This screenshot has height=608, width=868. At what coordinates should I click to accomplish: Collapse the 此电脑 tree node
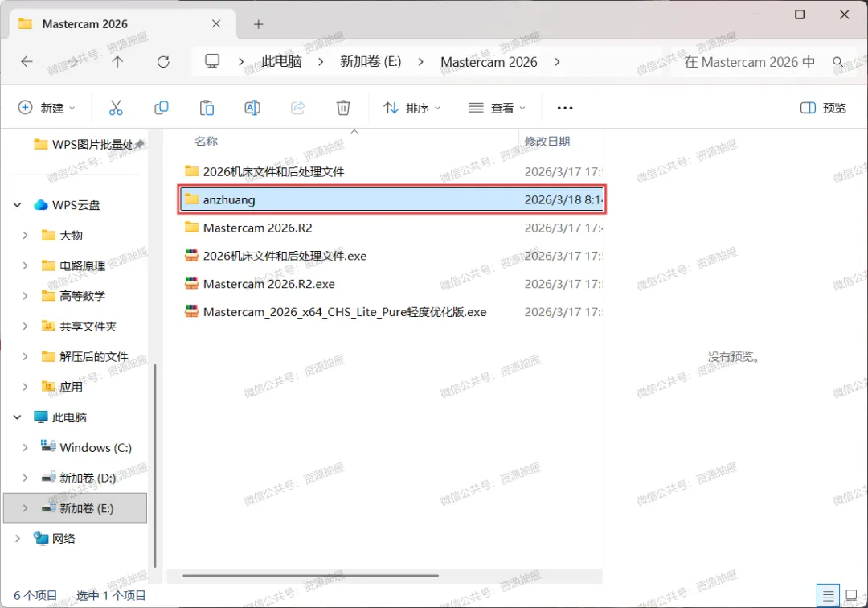click(17, 417)
